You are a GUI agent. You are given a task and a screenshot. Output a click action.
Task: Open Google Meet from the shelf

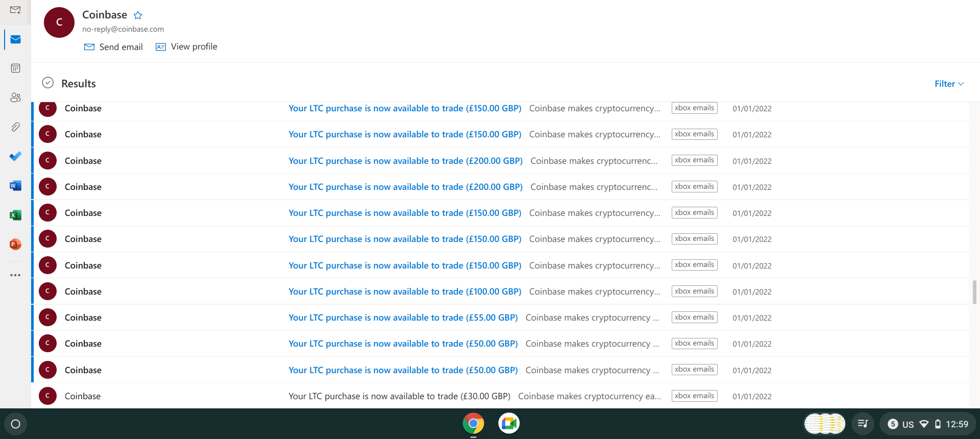[x=509, y=424]
